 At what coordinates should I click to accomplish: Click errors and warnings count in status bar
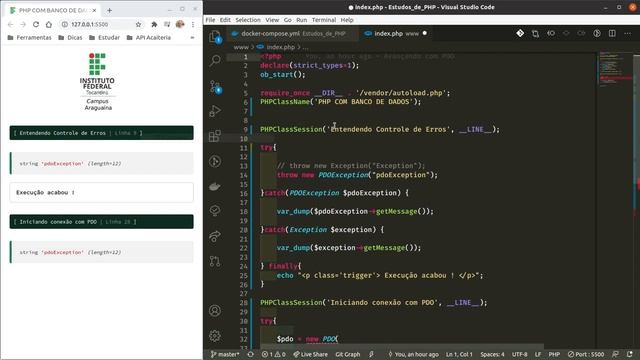pos(273,354)
